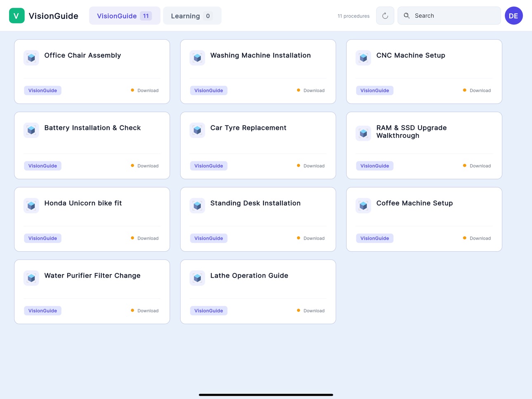Click VisionGuide tag on Honda Unicorn bike fit
Image resolution: width=532 pixels, height=399 pixels.
click(42, 238)
